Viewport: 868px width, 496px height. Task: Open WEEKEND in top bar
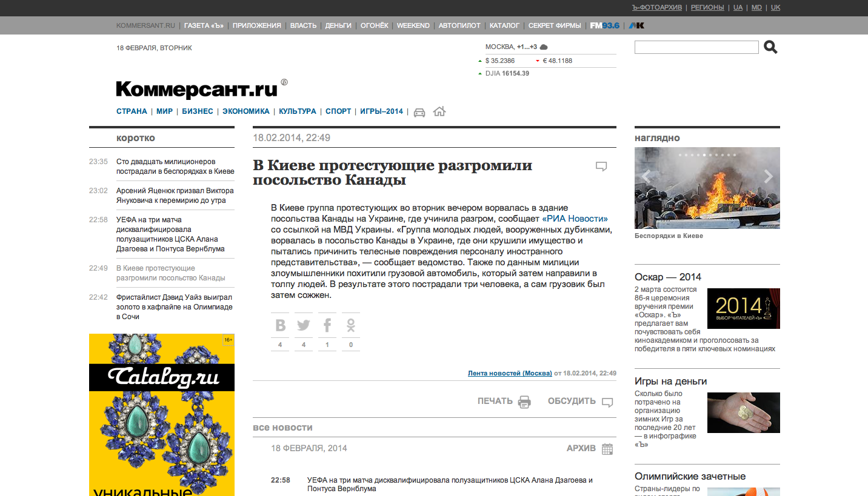click(x=413, y=25)
